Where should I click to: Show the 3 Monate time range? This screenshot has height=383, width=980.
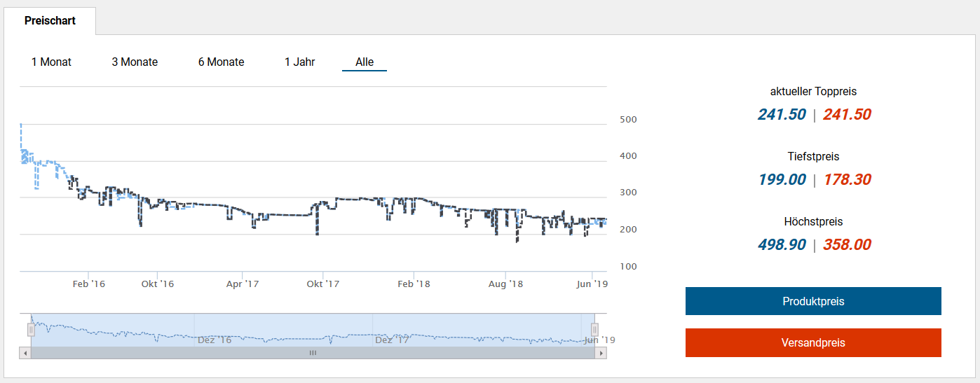(x=135, y=62)
